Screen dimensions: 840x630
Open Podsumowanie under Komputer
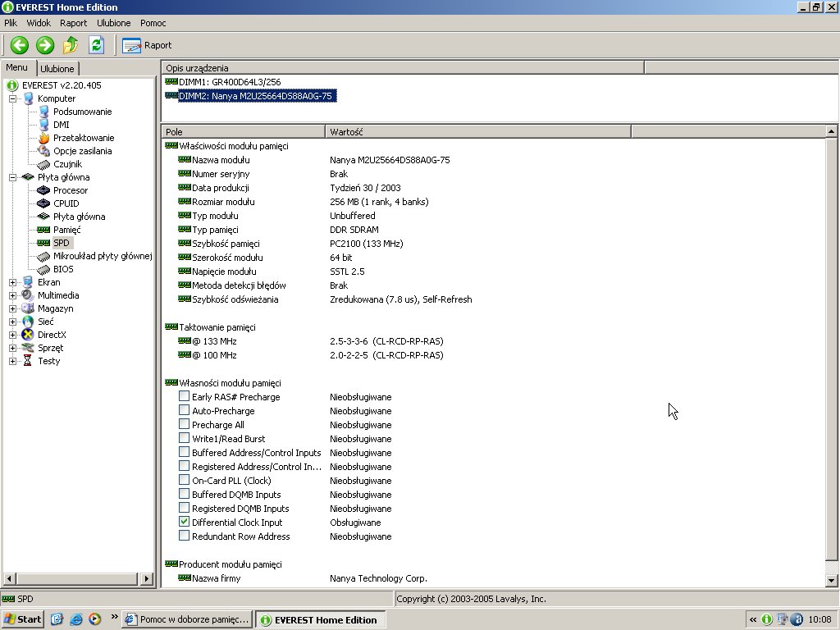(x=82, y=112)
